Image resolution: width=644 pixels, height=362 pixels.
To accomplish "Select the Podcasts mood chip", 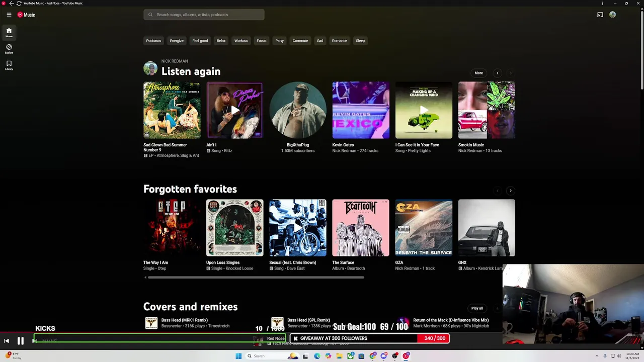I will (153, 41).
